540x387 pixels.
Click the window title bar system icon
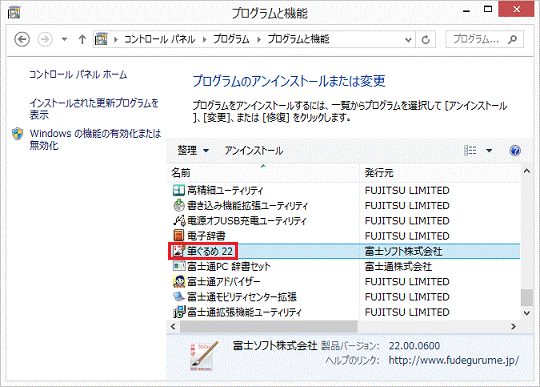(x=14, y=13)
